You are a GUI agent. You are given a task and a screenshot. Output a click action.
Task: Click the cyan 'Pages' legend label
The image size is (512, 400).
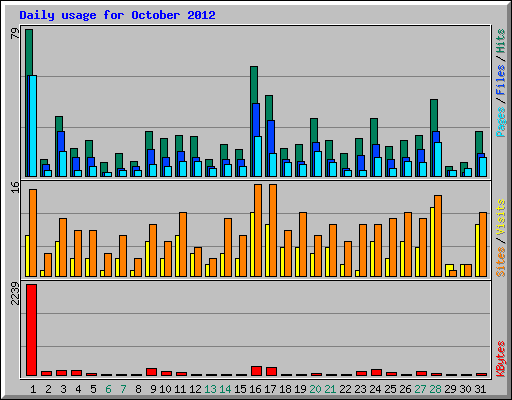(x=501, y=122)
